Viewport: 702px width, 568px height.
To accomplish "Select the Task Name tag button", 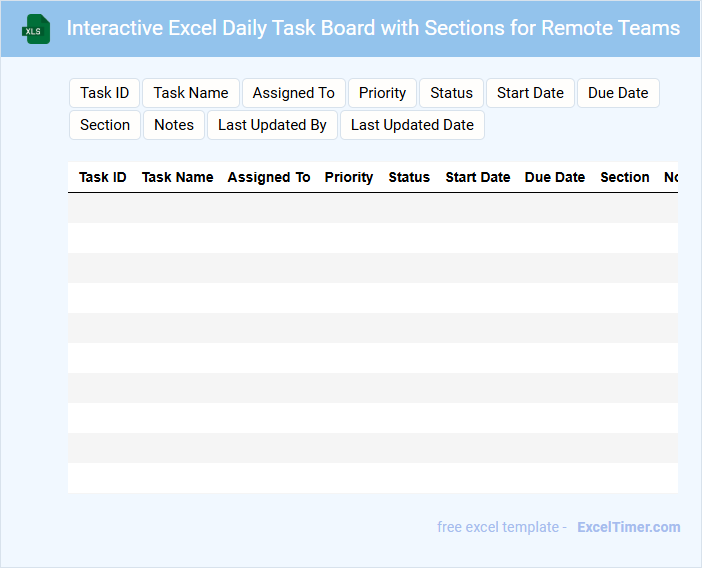I will coord(191,93).
